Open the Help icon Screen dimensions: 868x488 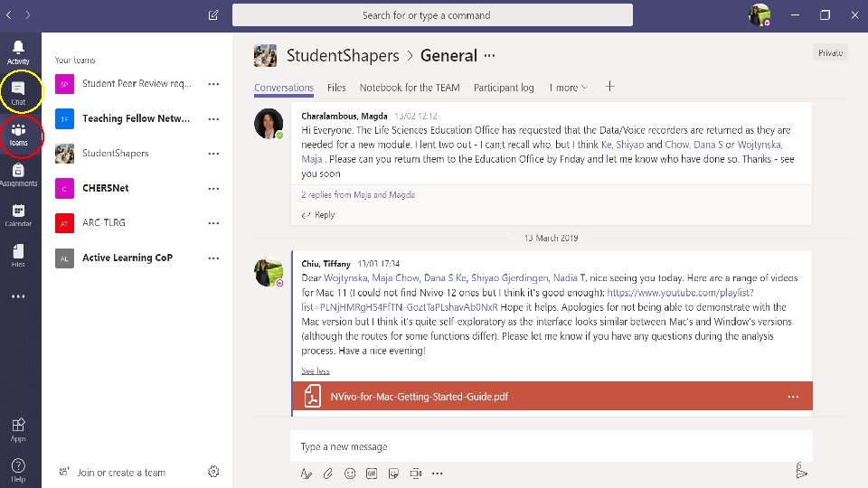[x=18, y=470]
